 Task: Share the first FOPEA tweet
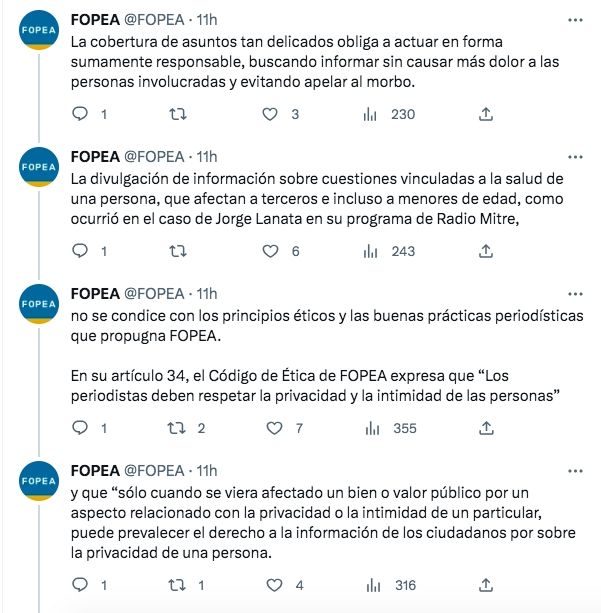pos(485,114)
